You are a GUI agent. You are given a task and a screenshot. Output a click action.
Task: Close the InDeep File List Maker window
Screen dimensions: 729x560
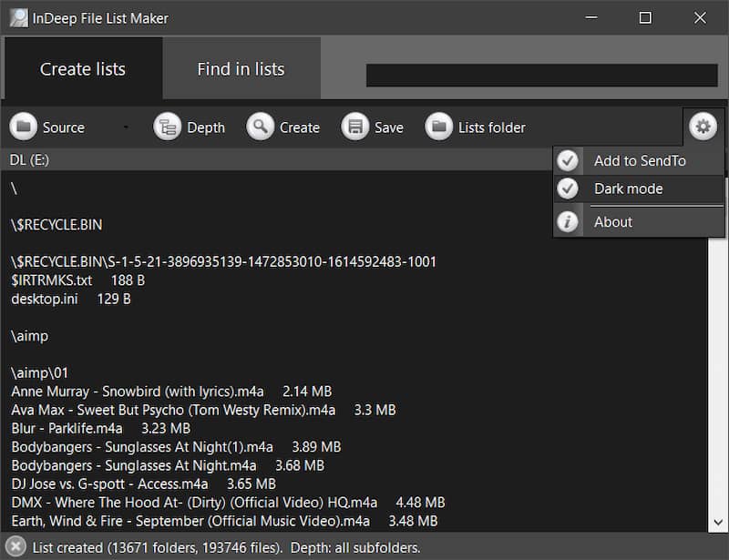700,17
